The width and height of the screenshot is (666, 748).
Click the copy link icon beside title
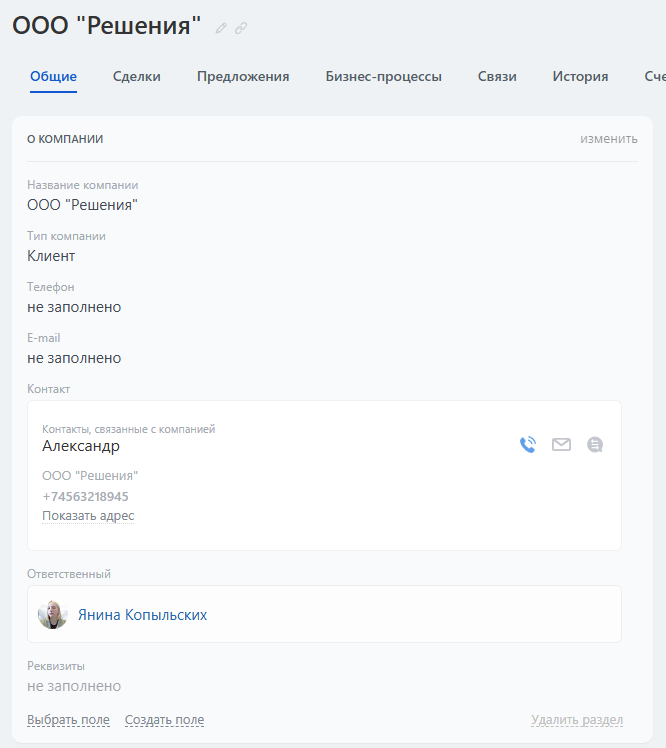[241, 28]
